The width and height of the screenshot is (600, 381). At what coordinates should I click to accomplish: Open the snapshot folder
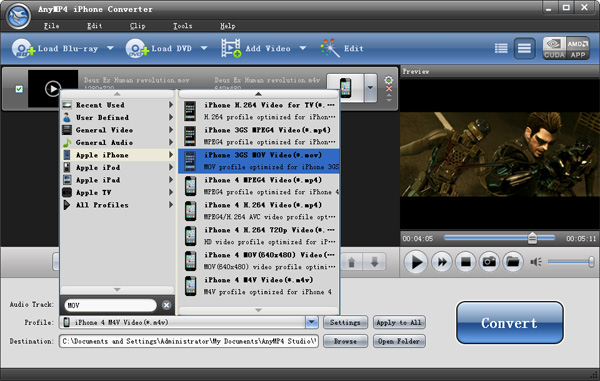pos(513,262)
